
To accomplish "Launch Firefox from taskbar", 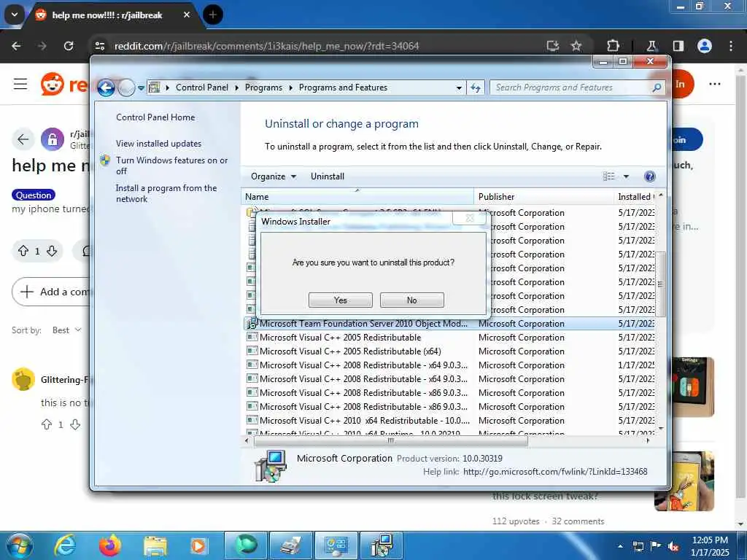I will click(x=109, y=545).
